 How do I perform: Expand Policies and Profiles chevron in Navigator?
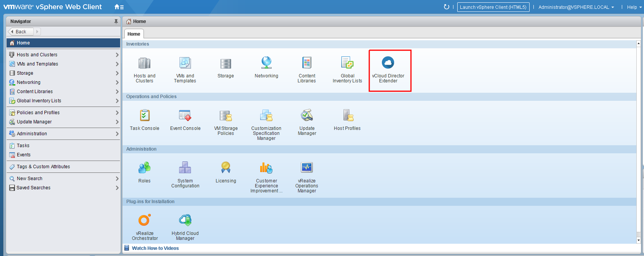coord(117,113)
